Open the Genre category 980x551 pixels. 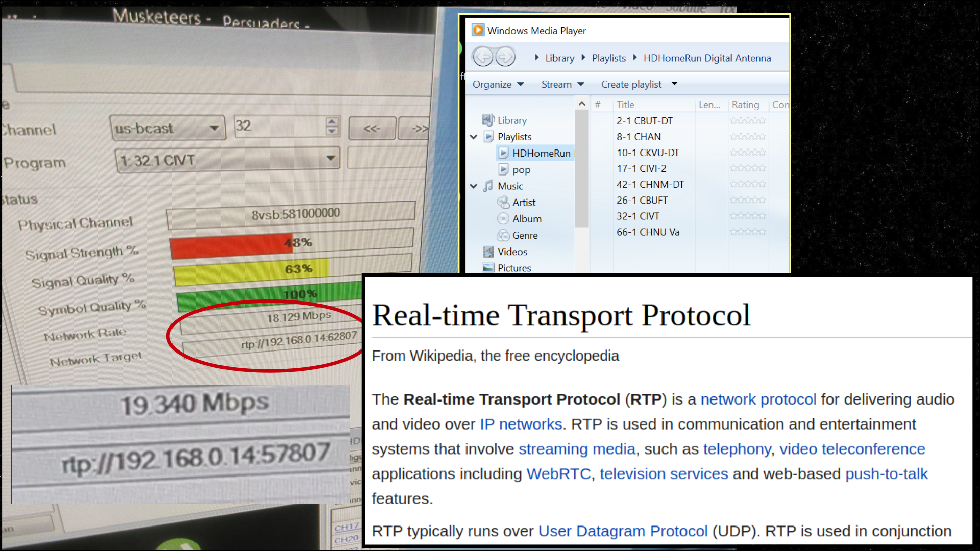(x=525, y=235)
